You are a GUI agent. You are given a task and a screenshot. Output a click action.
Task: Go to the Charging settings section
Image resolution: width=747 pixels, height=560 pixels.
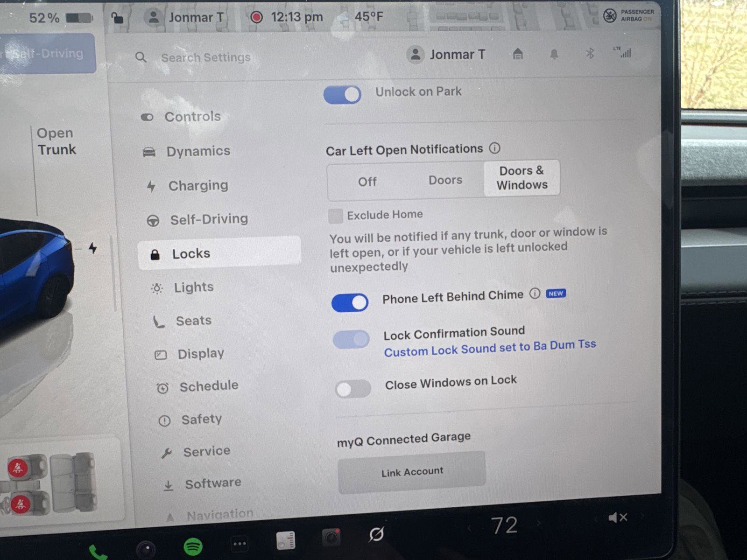click(x=198, y=186)
